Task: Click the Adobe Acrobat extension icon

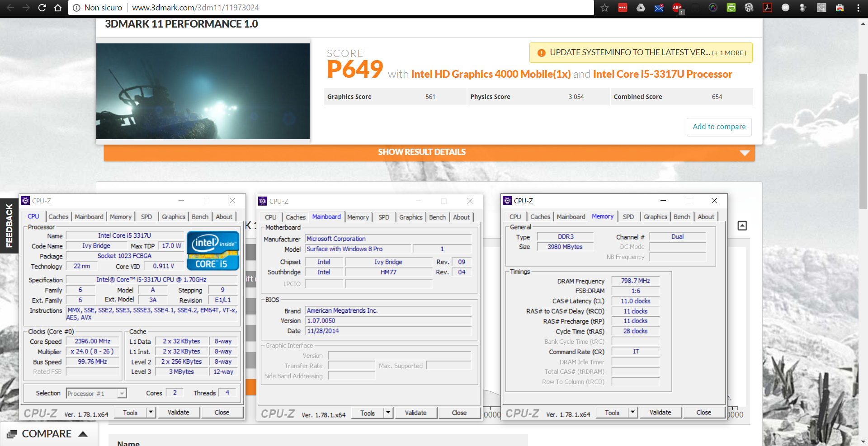Action: pyautogui.click(x=767, y=8)
